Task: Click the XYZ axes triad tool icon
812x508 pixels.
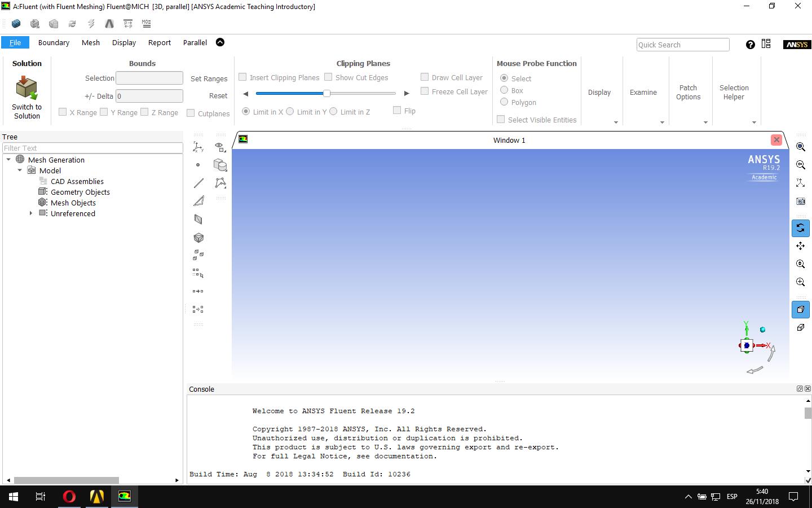Action: (198, 147)
